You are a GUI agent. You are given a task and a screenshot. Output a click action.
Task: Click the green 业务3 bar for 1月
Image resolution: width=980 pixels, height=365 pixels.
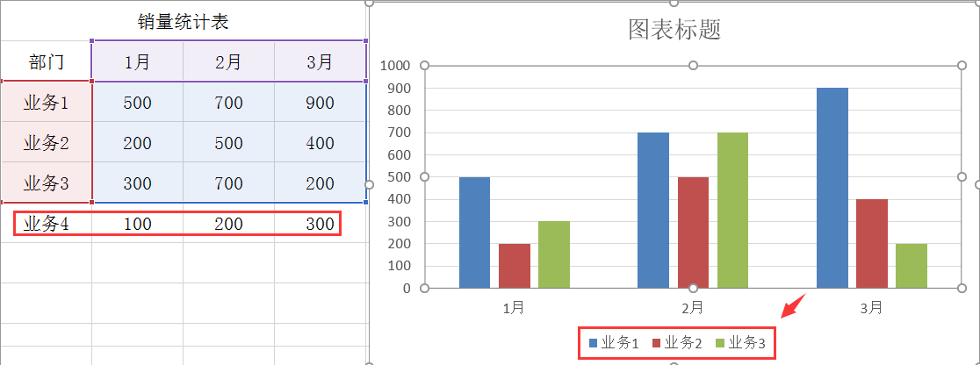[554, 254]
